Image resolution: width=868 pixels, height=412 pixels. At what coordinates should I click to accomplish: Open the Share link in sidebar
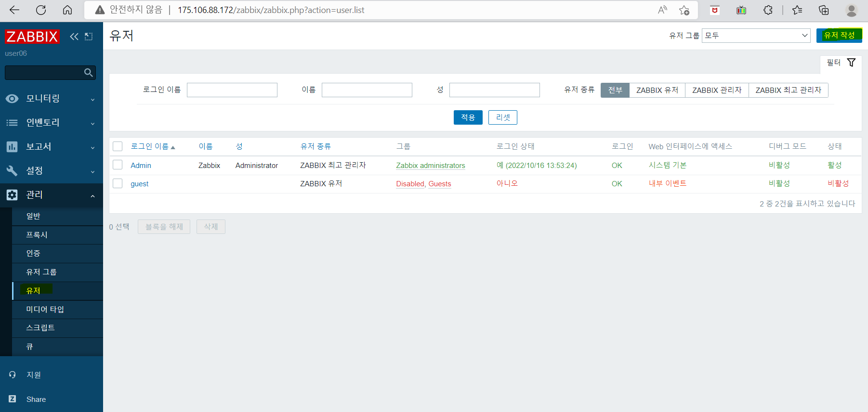click(x=36, y=399)
